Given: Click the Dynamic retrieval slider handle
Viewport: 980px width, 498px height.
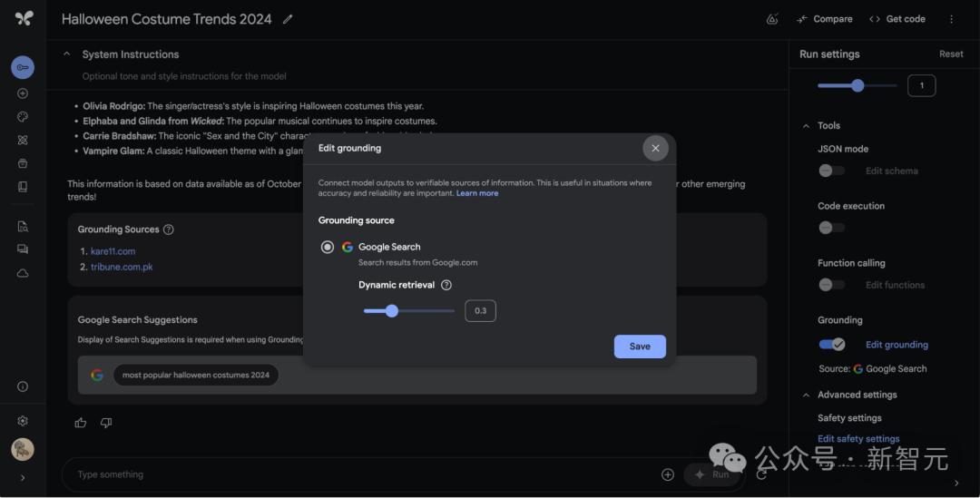Looking at the screenshot, I should coord(392,311).
